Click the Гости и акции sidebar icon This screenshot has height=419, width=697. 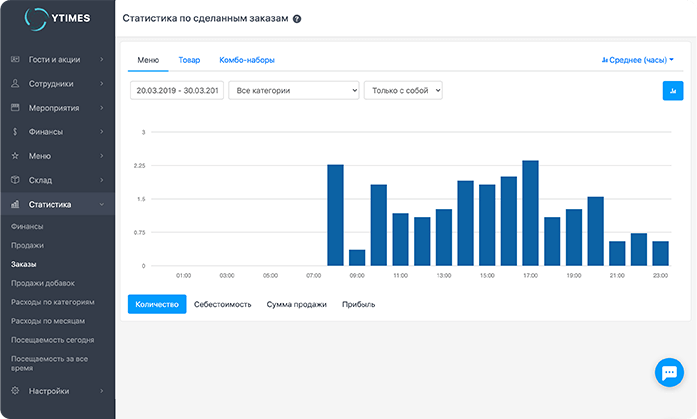[15, 59]
